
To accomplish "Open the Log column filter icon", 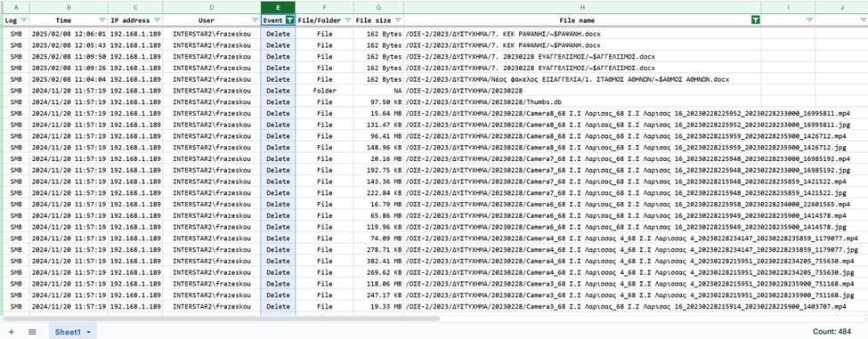I will (x=24, y=20).
